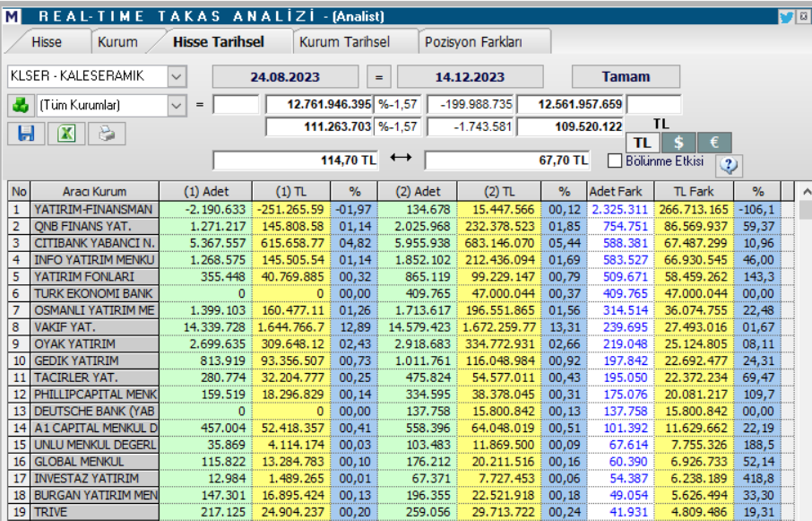
Task: Click the green clover broker filter icon
Action: [21, 105]
